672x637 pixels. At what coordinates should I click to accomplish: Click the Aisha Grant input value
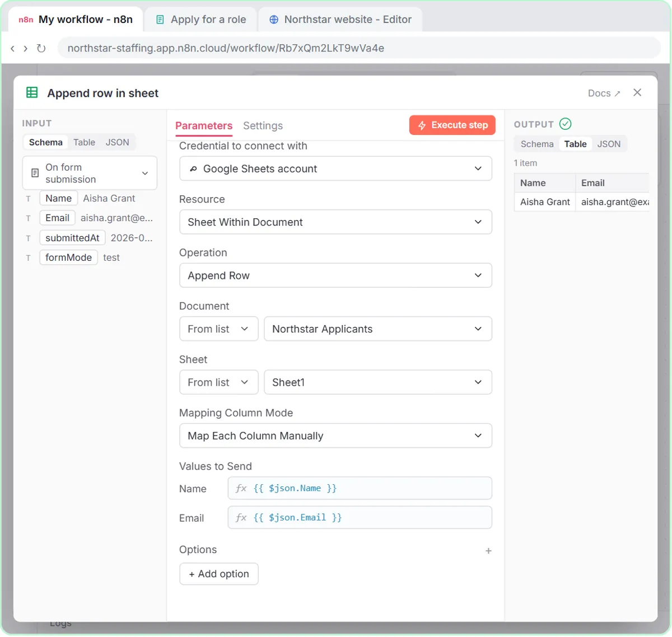pyautogui.click(x=109, y=199)
